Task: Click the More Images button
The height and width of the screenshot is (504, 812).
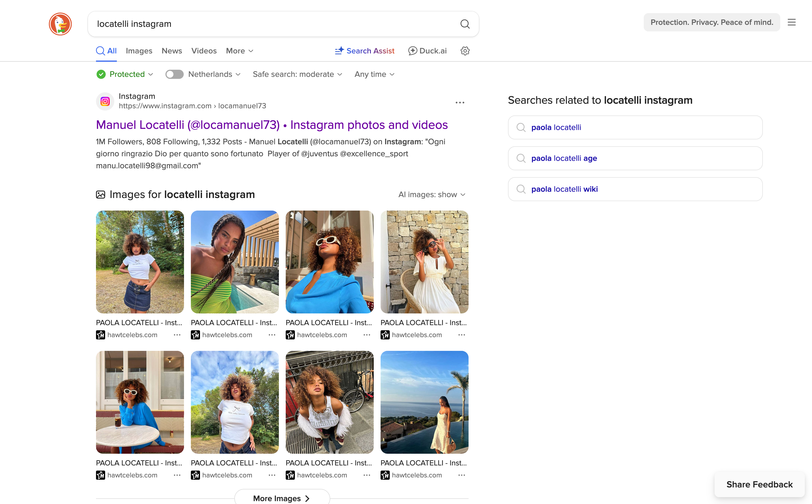Action: [x=282, y=498]
